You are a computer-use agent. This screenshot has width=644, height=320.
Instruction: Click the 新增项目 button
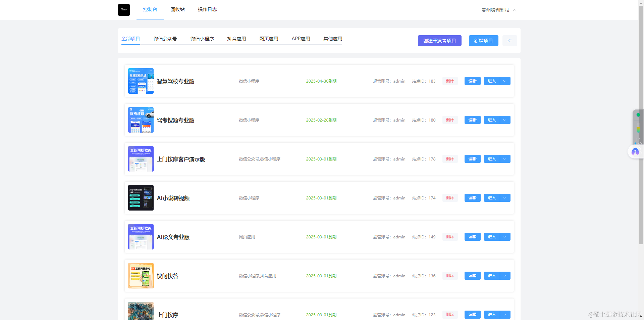point(483,41)
